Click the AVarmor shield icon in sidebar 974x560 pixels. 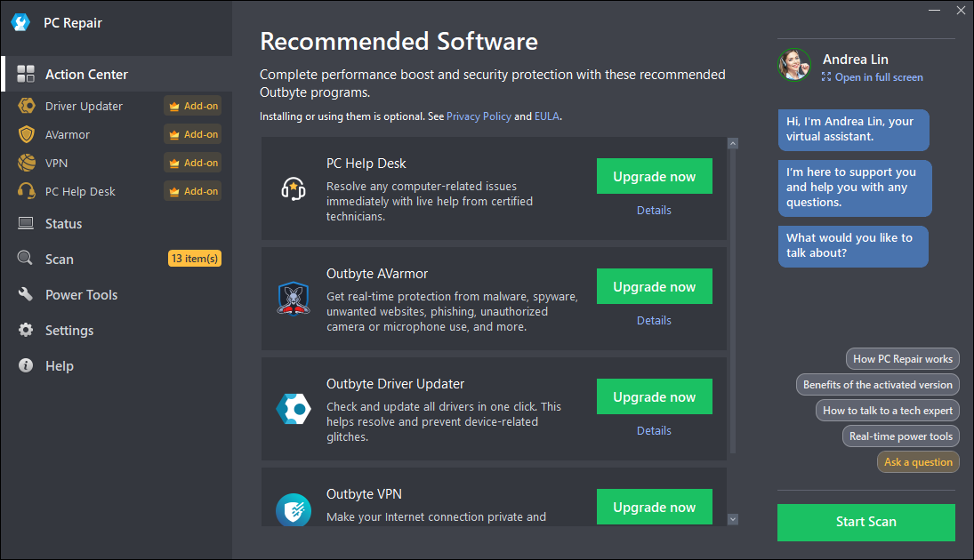(x=26, y=134)
